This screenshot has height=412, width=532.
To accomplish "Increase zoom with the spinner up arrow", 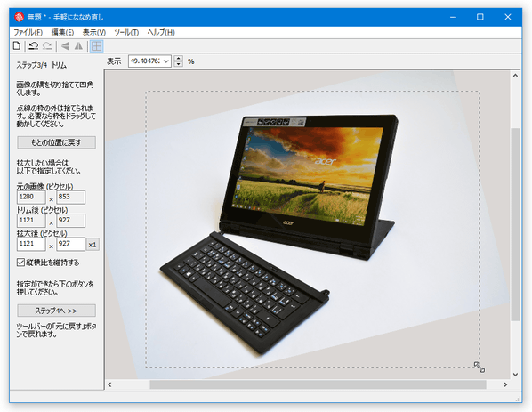I will pyautogui.click(x=179, y=59).
